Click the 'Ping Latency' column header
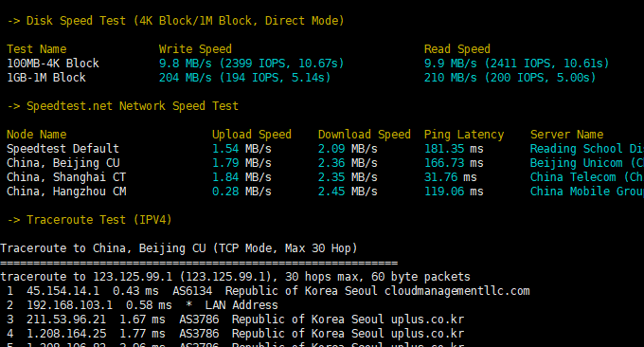The width and height of the screenshot is (644, 347). coord(464,135)
